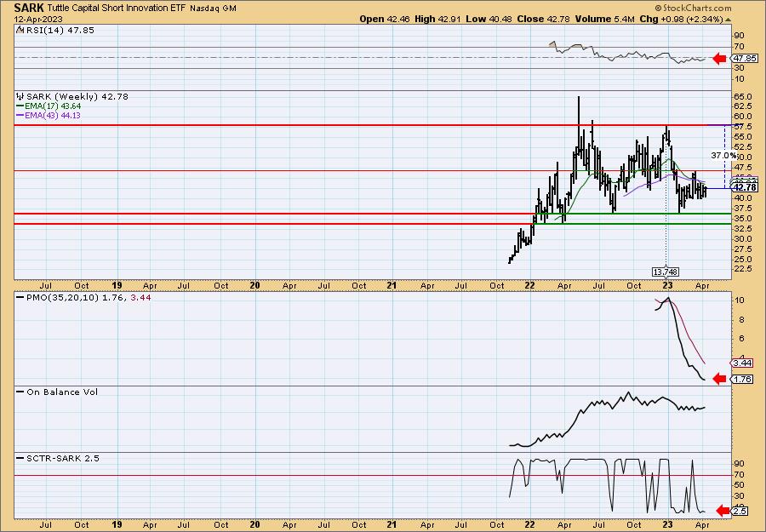Image resolution: width=766 pixels, height=532 pixels.
Task: Click the green EMA(17) legend line marker
Action: click(20, 106)
